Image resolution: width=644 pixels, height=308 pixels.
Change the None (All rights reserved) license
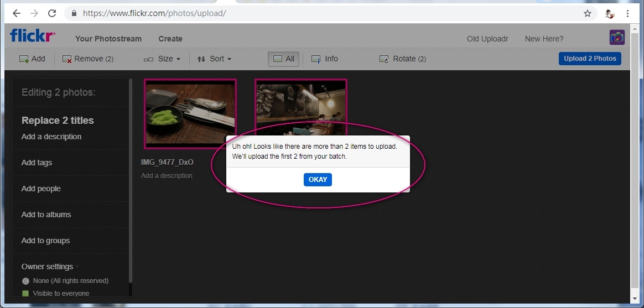(x=65, y=281)
